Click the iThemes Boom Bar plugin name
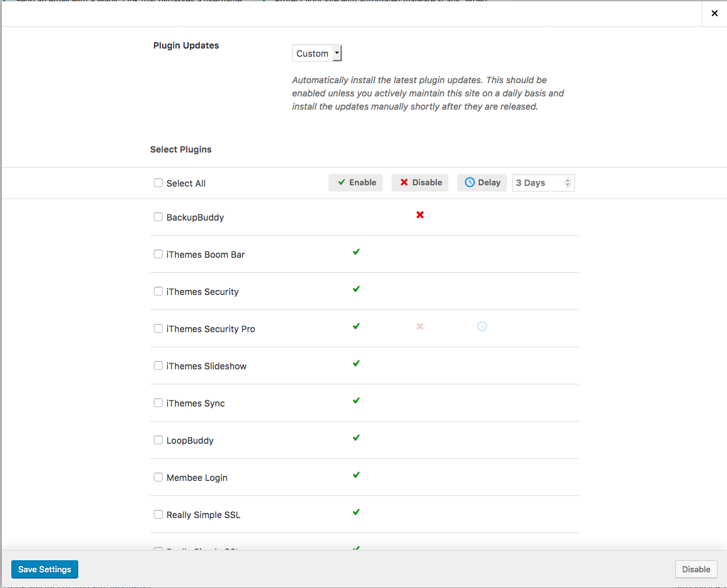Image resolution: width=727 pixels, height=588 pixels. 206,255
